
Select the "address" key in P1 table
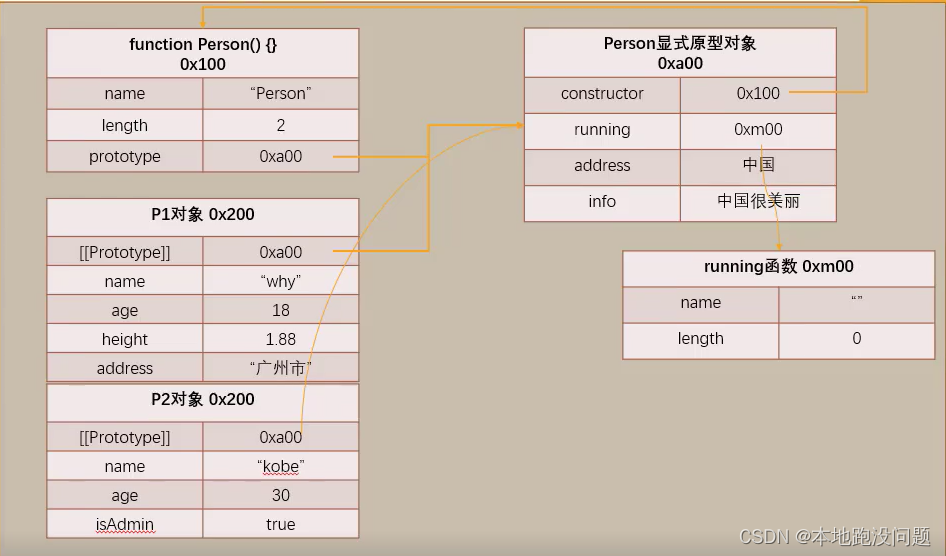pos(125,367)
